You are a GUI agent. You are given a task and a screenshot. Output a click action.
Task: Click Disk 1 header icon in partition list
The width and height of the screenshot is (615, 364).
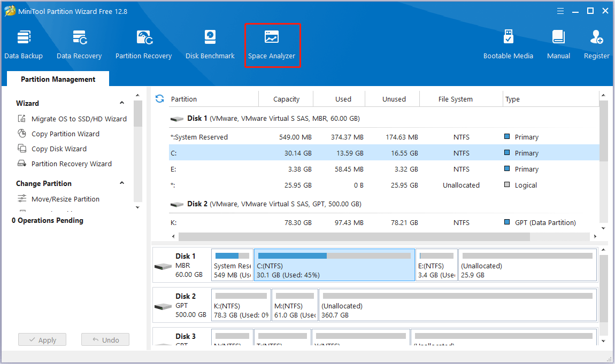pyautogui.click(x=177, y=119)
